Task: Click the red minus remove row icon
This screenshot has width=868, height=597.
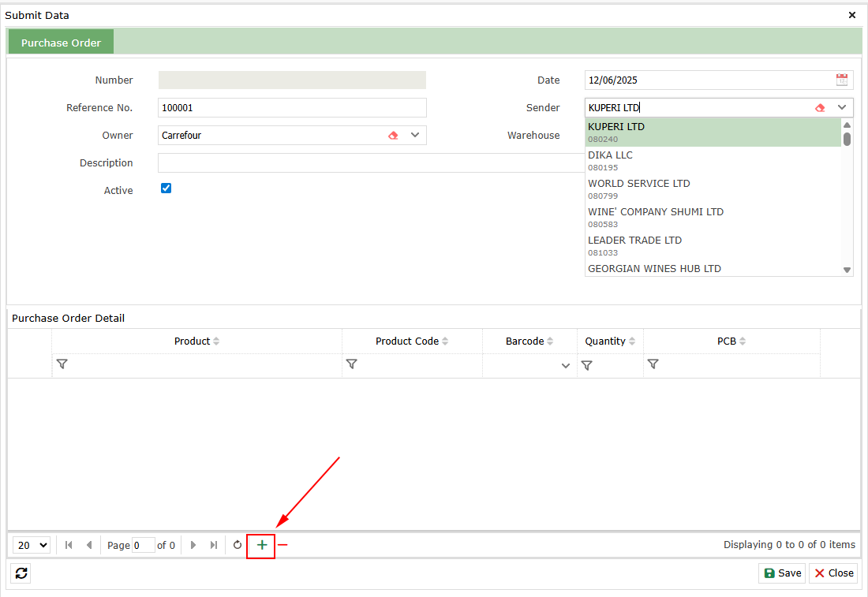Action: pyautogui.click(x=282, y=545)
